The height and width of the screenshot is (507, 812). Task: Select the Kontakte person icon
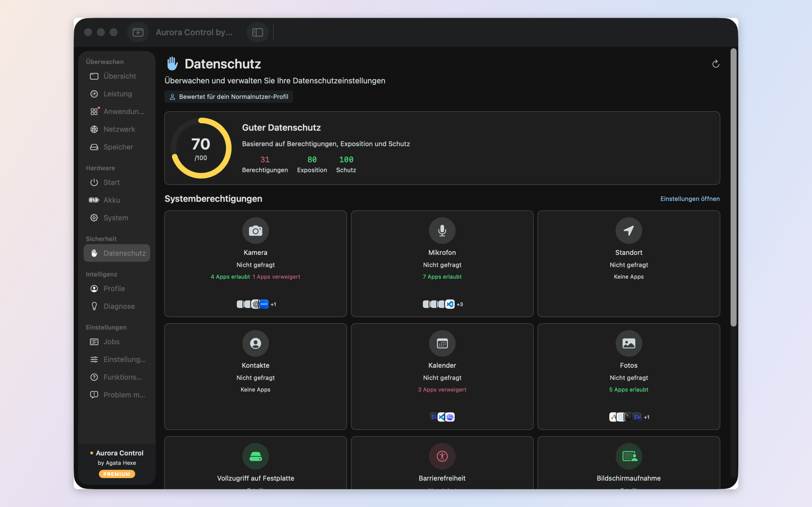255,343
